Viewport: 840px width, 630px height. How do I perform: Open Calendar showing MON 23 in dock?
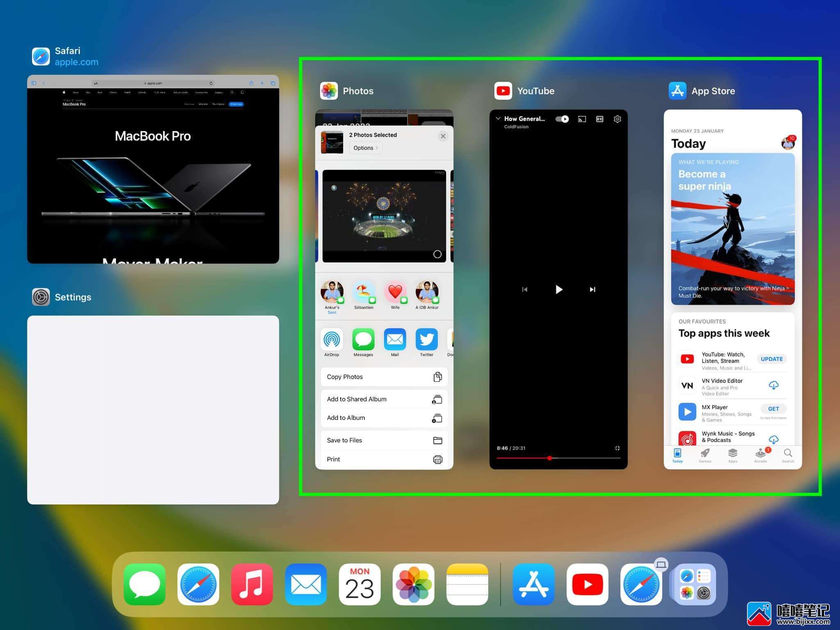click(360, 584)
